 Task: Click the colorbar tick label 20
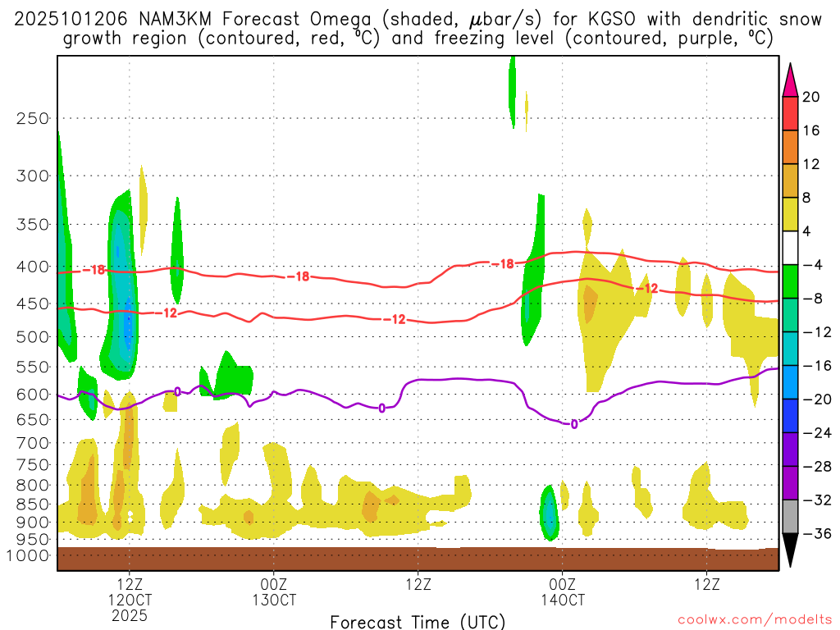pos(811,97)
